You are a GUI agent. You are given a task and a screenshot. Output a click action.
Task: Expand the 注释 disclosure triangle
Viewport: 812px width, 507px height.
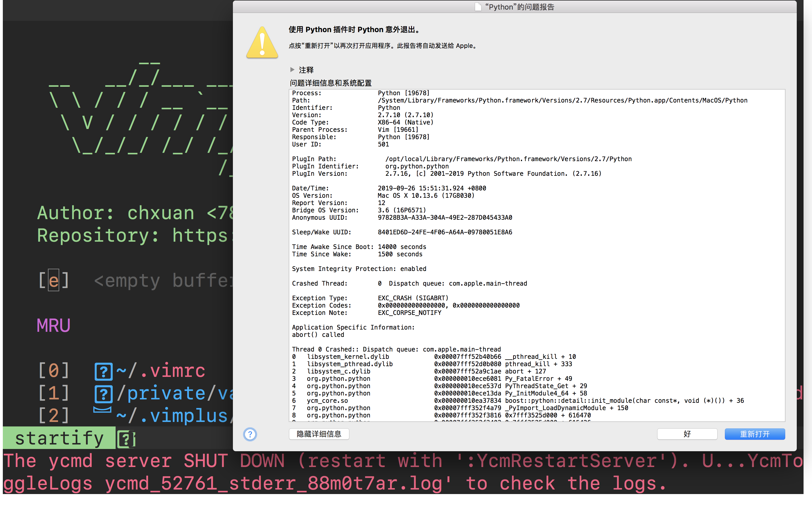tap(293, 70)
